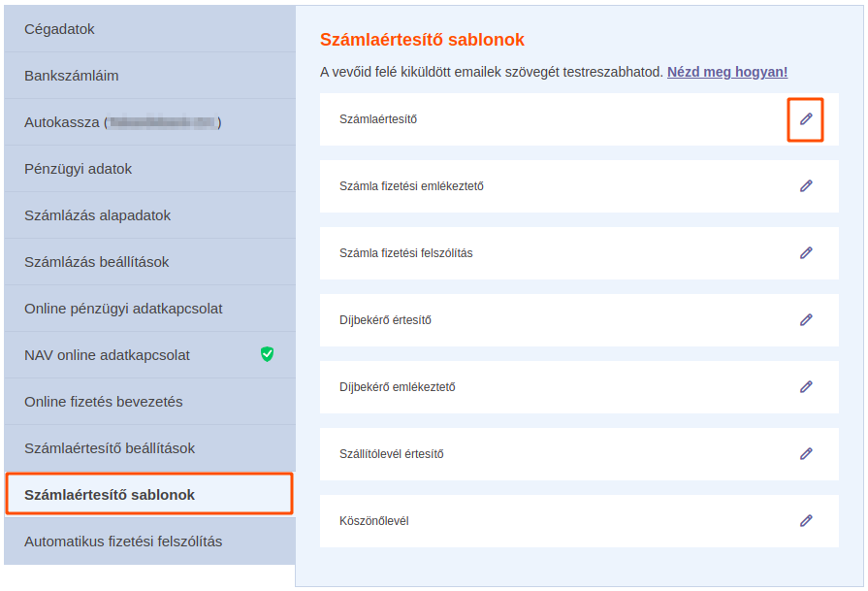Edit the Számlaértesítő template pencil icon
The width and height of the screenshot is (868, 591).
806,119
